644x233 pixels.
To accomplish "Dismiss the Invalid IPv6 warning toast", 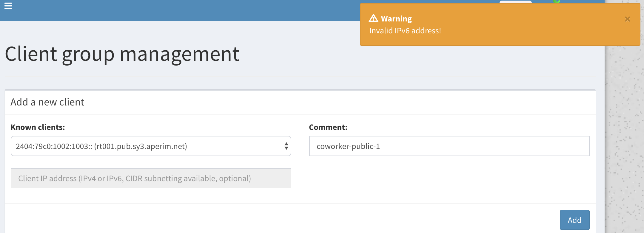I will (627, 19).
